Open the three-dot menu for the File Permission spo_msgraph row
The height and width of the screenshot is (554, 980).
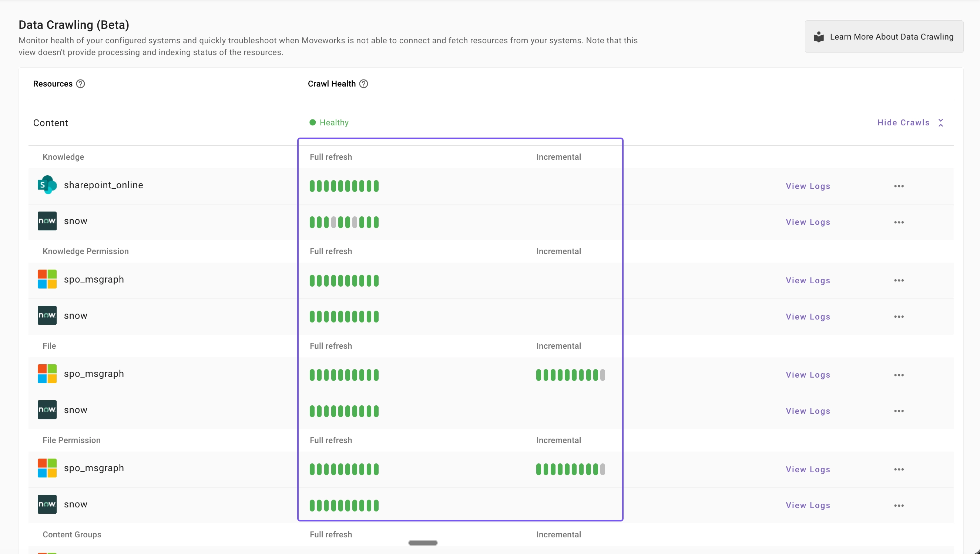pyautogui.click(x=899, y=469)
